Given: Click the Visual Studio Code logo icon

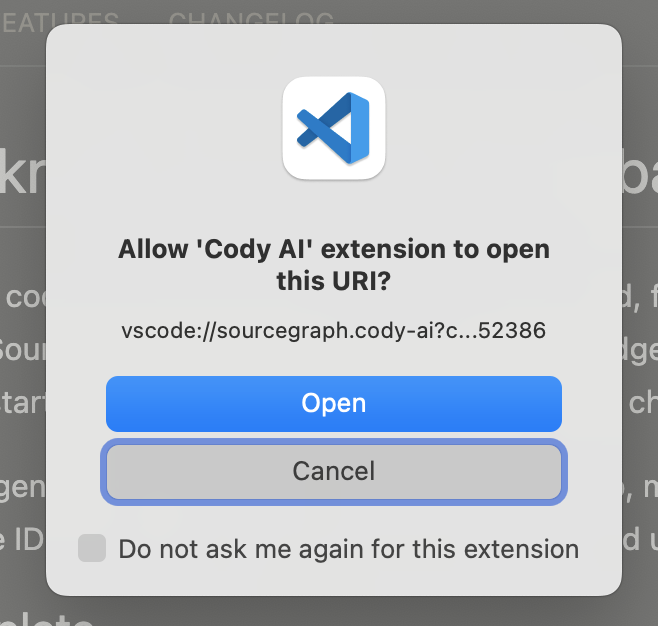Looking at the screenshot, I should click(334, 128).
